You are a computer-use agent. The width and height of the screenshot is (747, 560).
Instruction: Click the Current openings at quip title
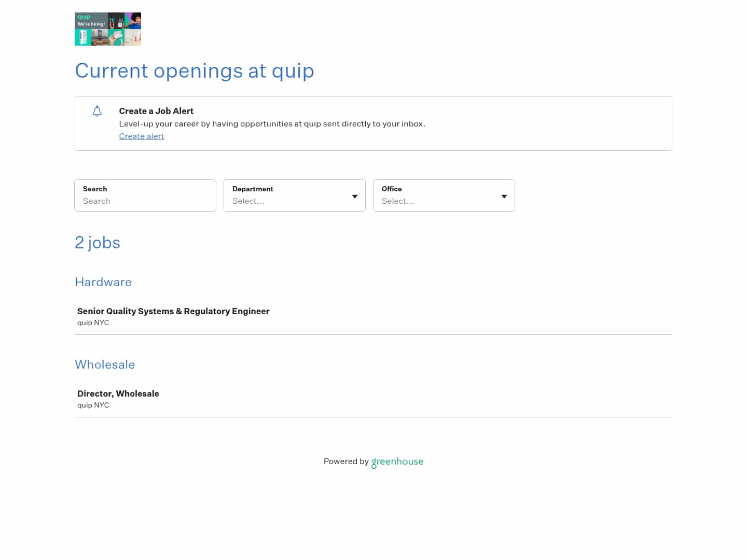(195, 71)
